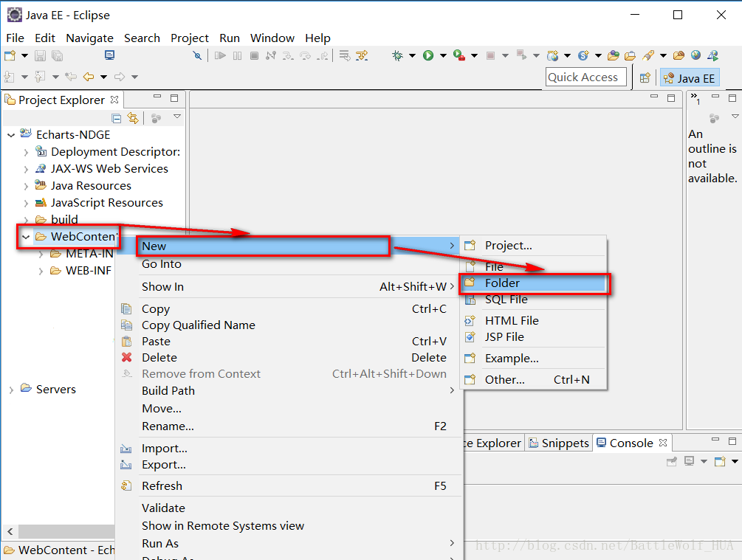Click the green Run icon
This screenshot has width=742, height=560.
click(428, 56)
